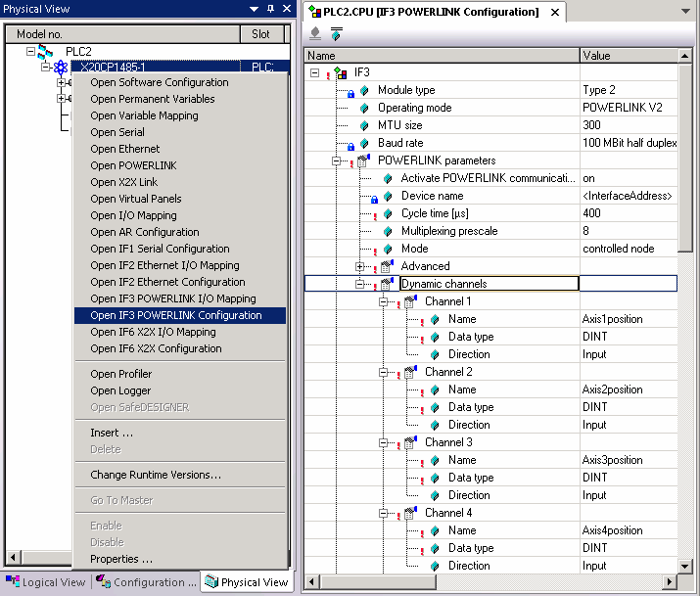The image size is (700, 596).
Task: Click the second toolbar icon with lines
Action: pos(336,33)
